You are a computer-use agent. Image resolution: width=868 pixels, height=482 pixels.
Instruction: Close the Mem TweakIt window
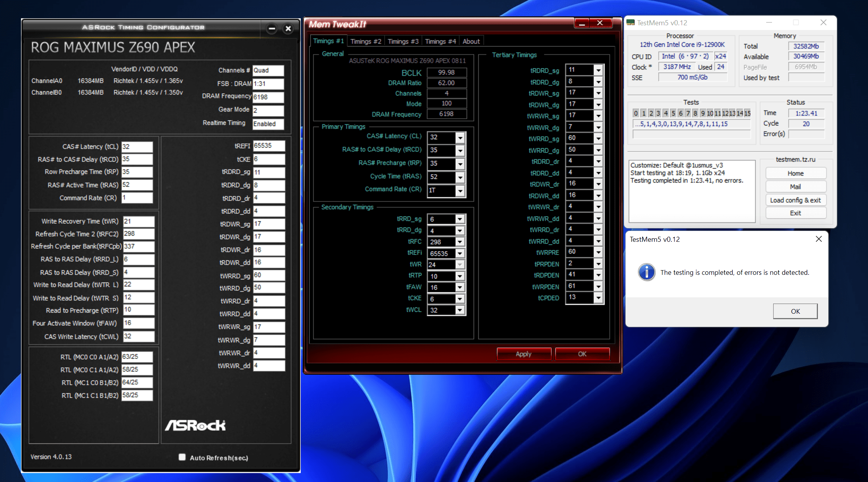(600, 23)
